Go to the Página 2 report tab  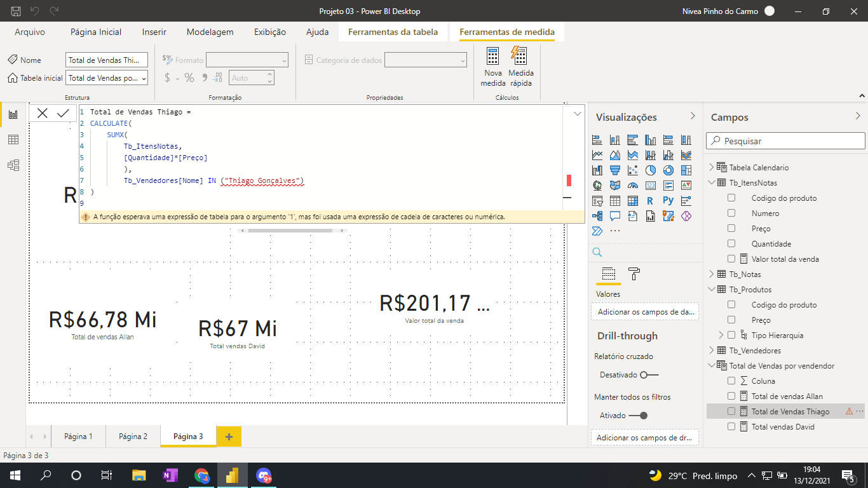click(x=133, y=437)
